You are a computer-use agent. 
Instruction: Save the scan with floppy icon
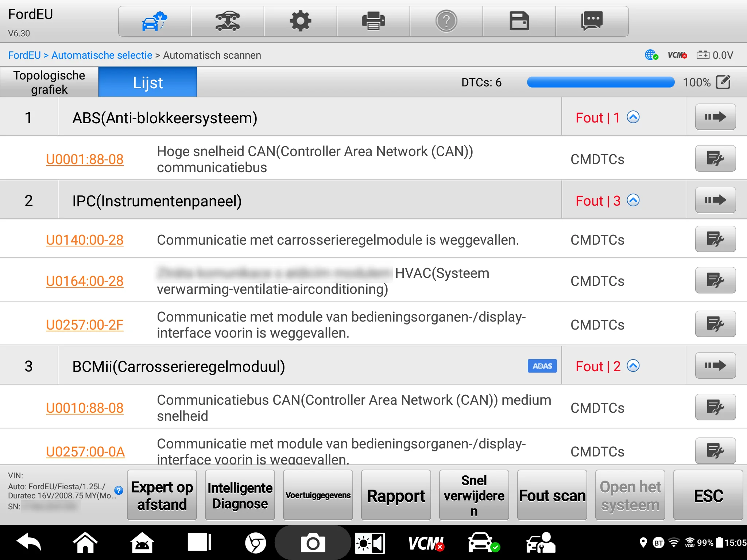click(519, 21)
